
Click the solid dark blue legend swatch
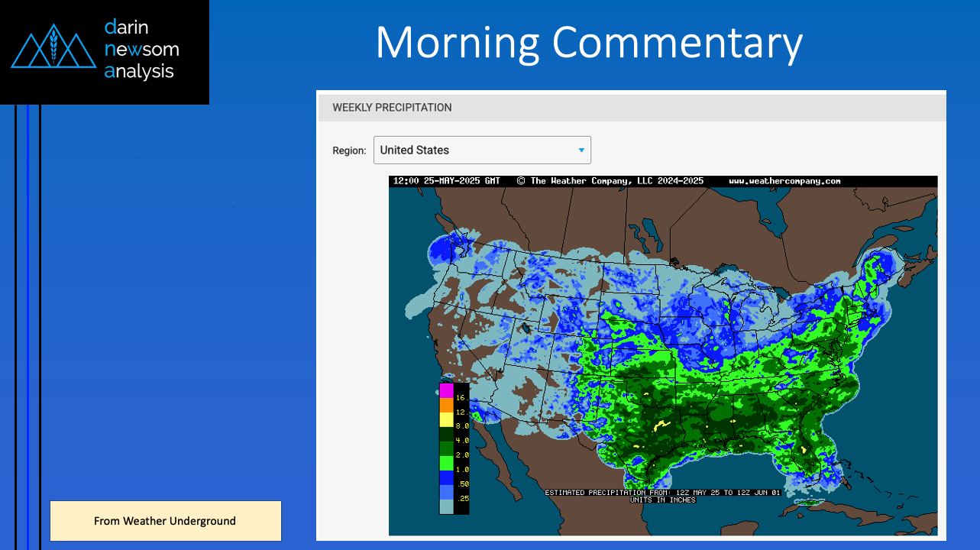click(446, 477)
